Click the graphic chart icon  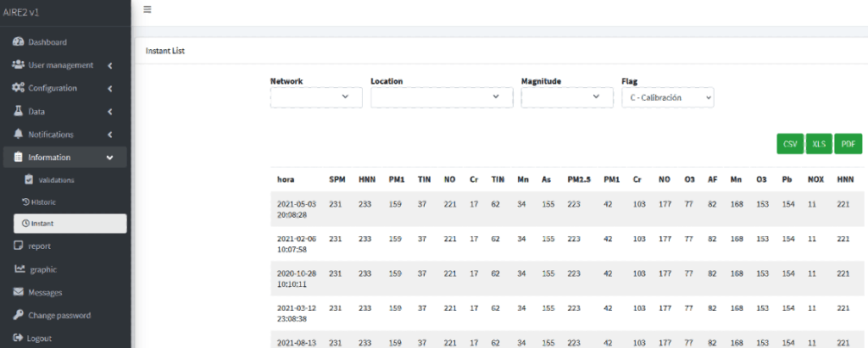pyautogui.click(x=19, y=269)
